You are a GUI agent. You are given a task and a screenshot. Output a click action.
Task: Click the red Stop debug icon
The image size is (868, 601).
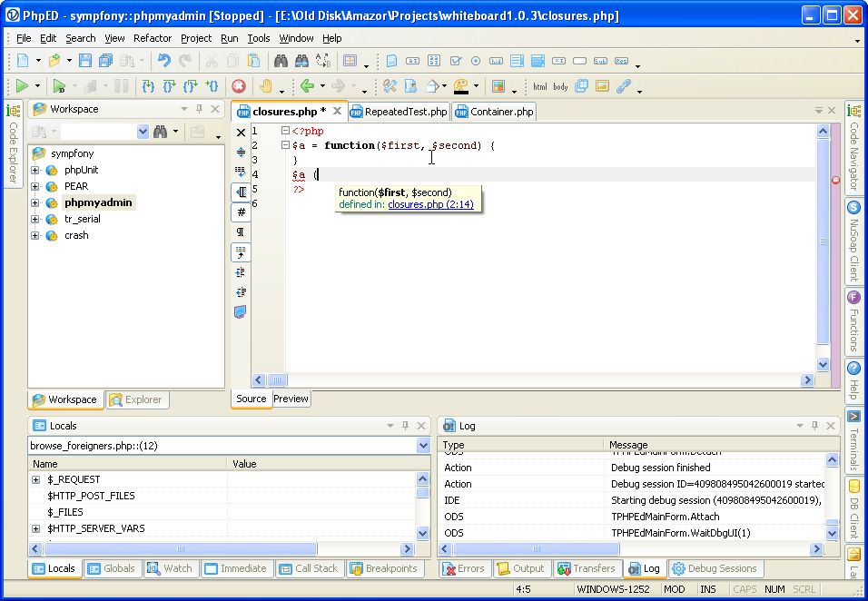click(239, 85)
